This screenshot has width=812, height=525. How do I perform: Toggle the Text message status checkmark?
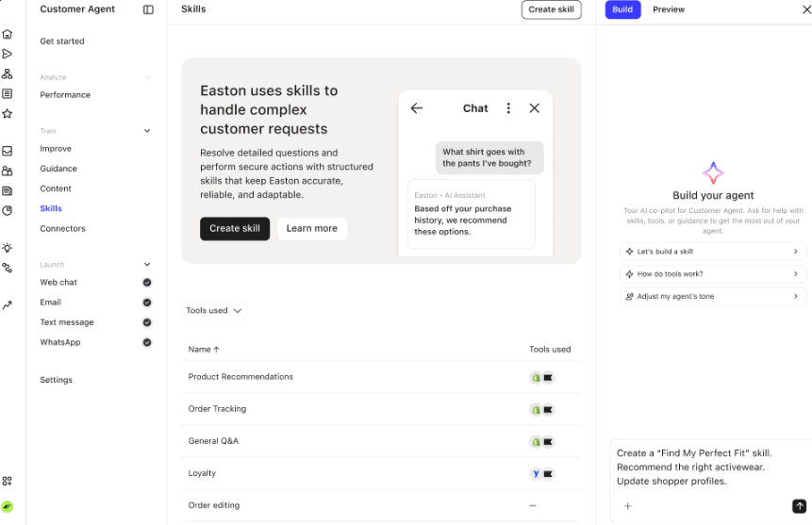point(147,322)
